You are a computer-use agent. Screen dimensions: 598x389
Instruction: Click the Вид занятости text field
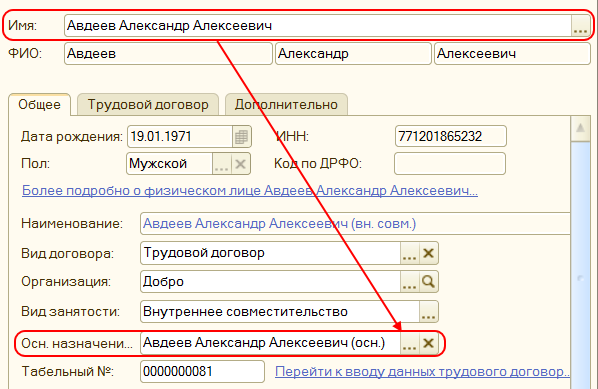[x=280, y=312]
